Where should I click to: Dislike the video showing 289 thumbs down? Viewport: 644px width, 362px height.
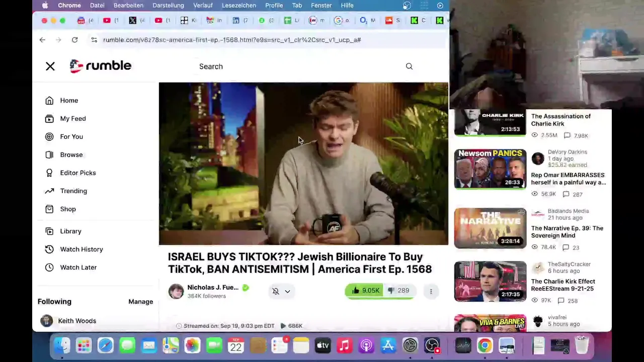(x=398, y=291)
